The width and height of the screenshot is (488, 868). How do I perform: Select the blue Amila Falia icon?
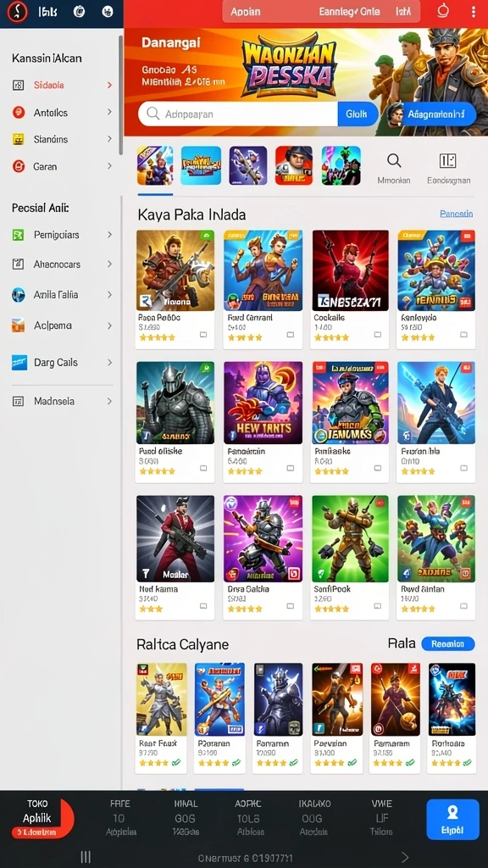(19, 294)
